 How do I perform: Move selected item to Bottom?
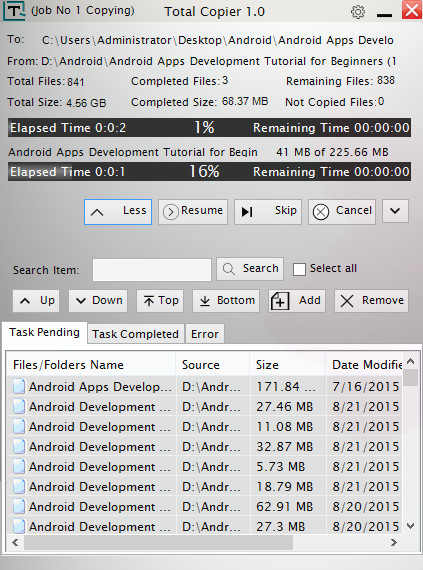pyautogui.click(x=226, y=301)
